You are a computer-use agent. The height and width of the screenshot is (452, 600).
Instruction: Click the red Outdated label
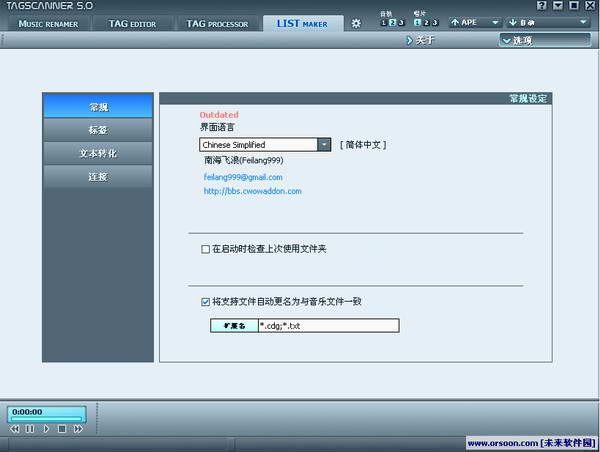pyautogui.click(x=219, y=114)
